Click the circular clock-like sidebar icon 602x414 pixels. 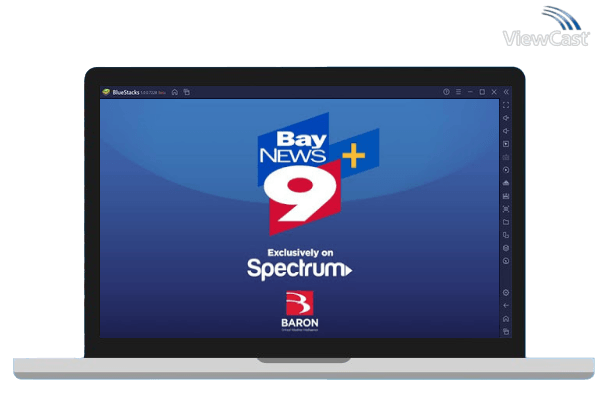point(506,261)
